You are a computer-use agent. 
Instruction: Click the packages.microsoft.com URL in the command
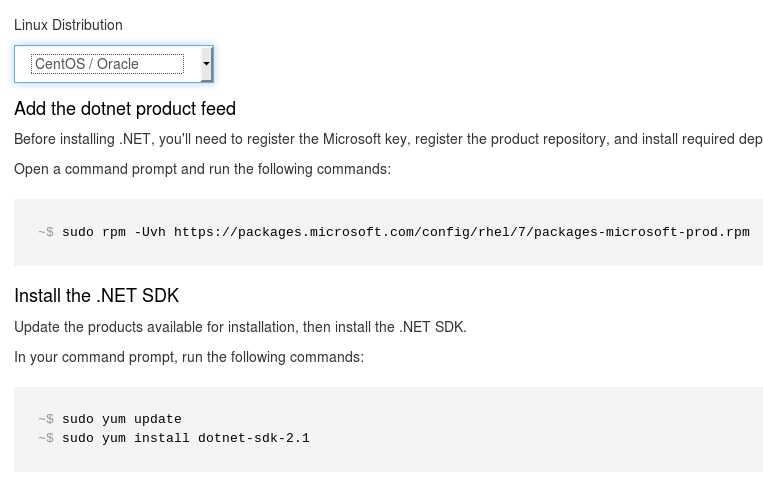point(461,232)
